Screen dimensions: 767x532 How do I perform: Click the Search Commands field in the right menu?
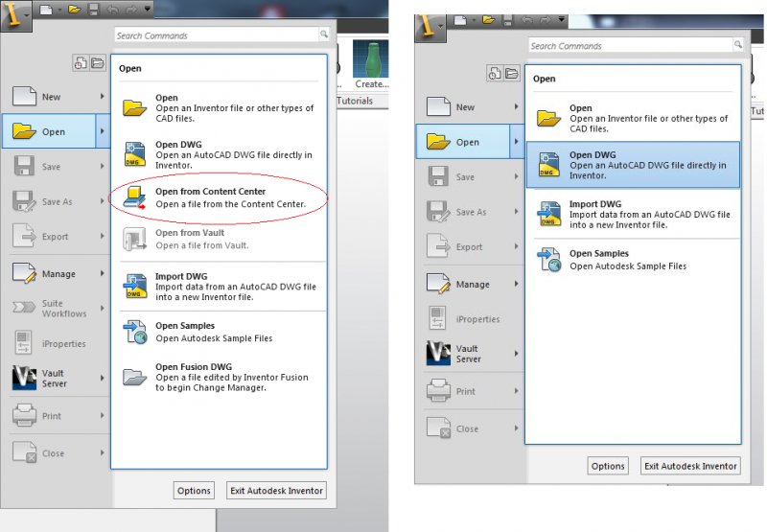click(631, 45)
